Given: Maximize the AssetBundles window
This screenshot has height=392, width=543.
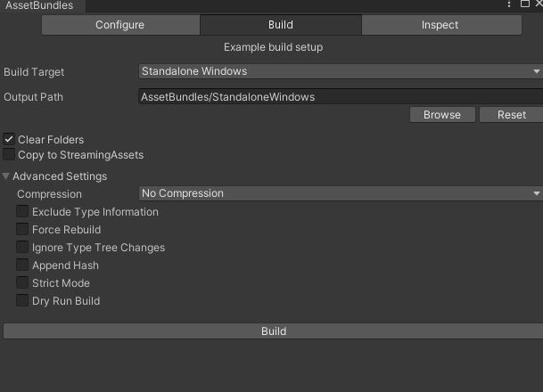Looking at the screenshot, I should (x=524, y=4).
